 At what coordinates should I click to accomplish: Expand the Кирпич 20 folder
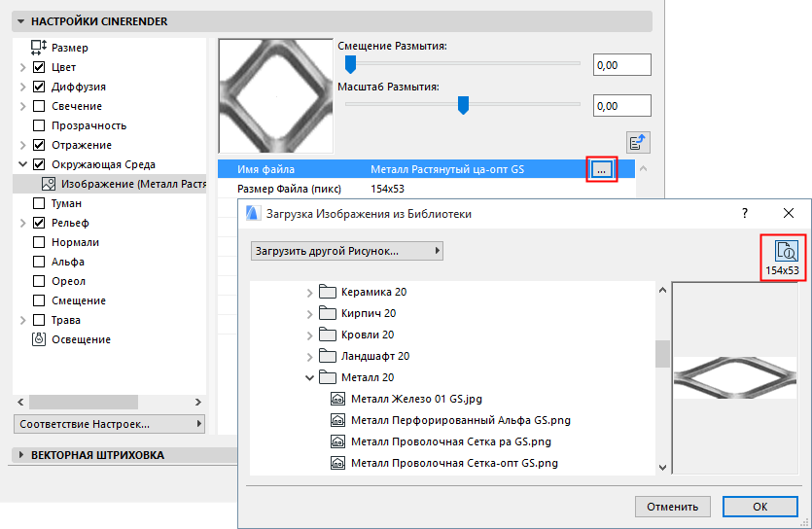click(x=309, y=314)
